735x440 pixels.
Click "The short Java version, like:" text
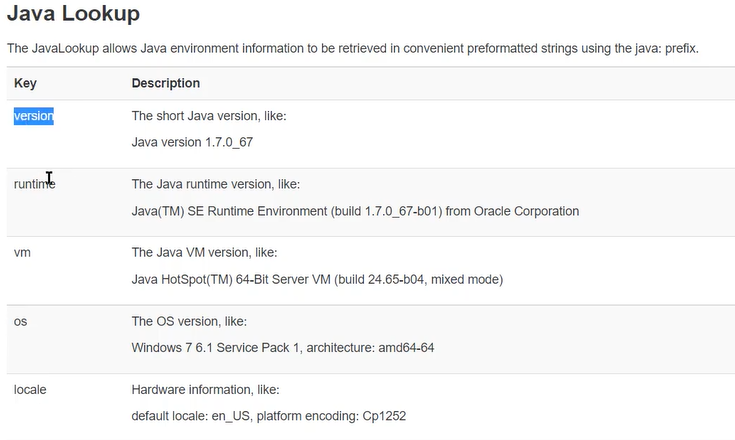pos(209,116)
